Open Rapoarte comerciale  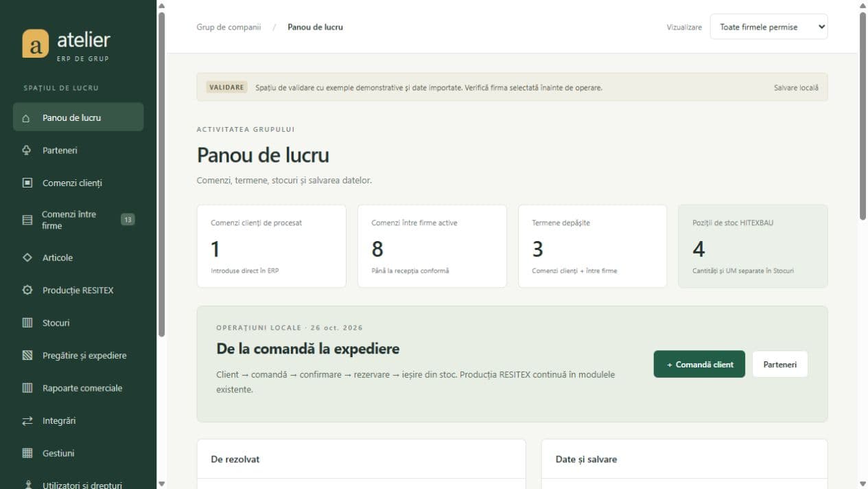click(x=78, y=388)
